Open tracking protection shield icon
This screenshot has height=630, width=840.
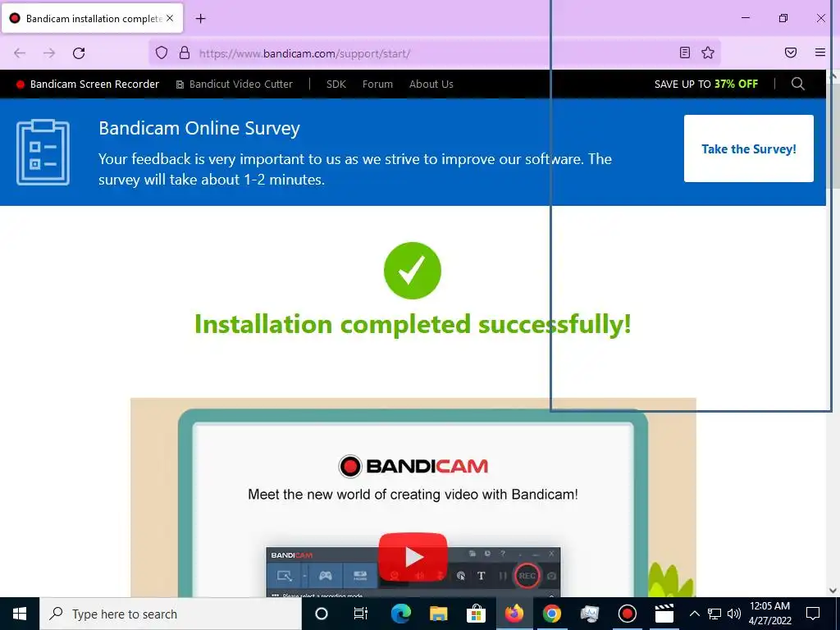click(x=162, y=52)
